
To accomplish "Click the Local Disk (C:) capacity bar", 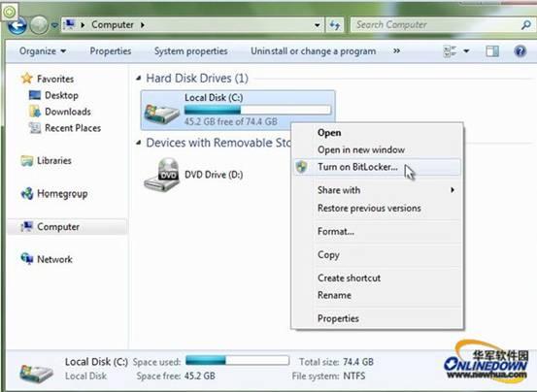I will (x=257, y=111).
